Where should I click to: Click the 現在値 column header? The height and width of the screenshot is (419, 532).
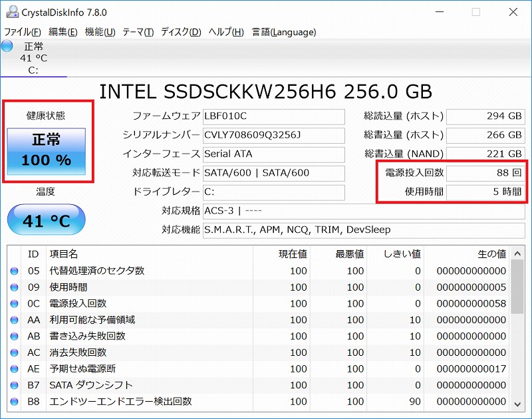point(281,254)
